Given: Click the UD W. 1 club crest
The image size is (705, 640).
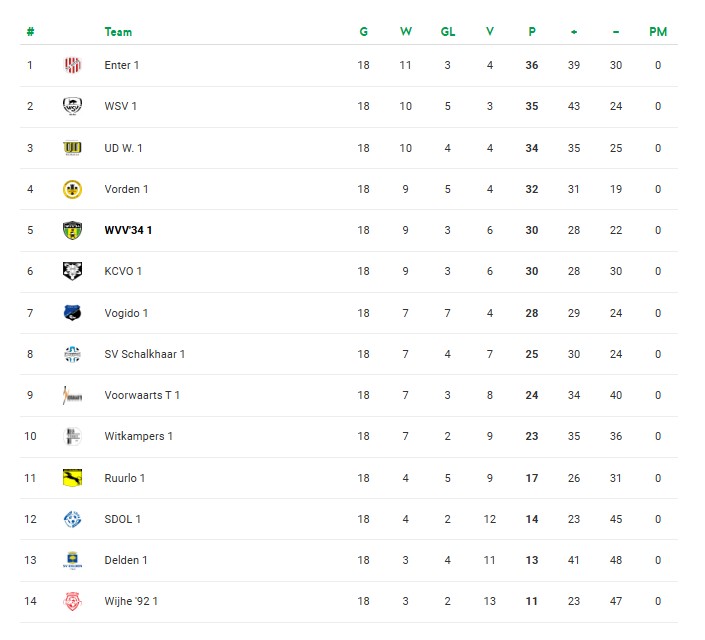Looking at the screenshot, I should tap(72, 148).
